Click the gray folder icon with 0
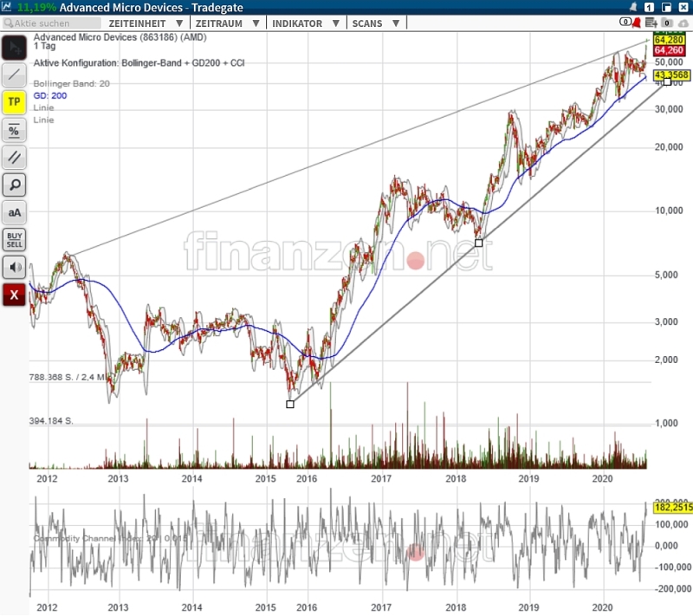The image size is (693, 616). pos(667,23)
